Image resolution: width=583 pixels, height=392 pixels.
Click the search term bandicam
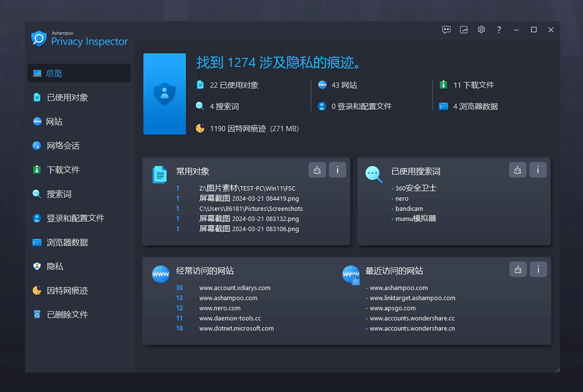click(409, 208)
